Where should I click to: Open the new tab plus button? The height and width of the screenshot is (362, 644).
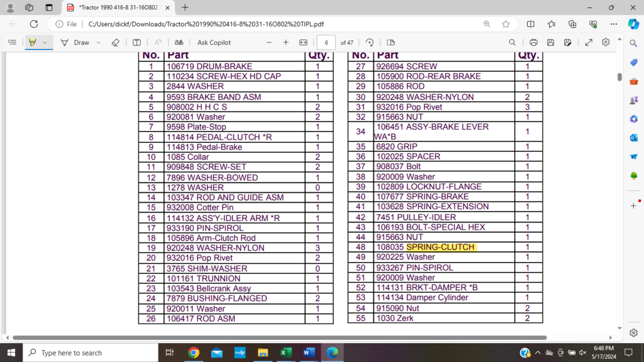coord(186,8)
